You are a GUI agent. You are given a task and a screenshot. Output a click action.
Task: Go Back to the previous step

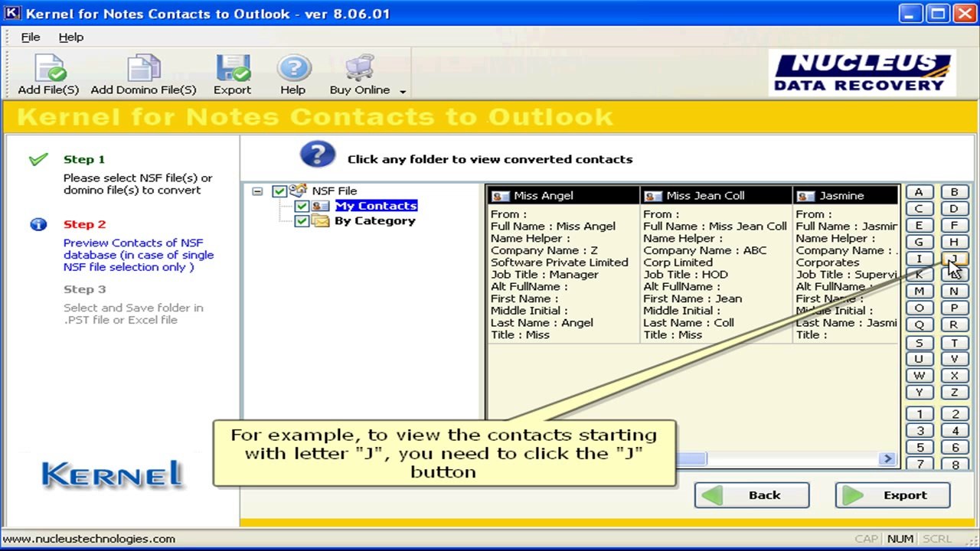(x=752, y=495)
